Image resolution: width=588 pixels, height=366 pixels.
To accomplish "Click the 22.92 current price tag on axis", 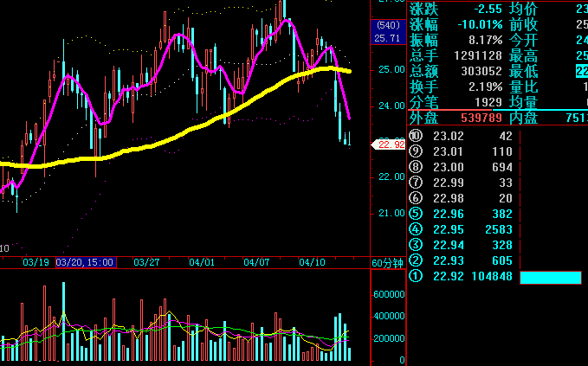I will 389,144.
